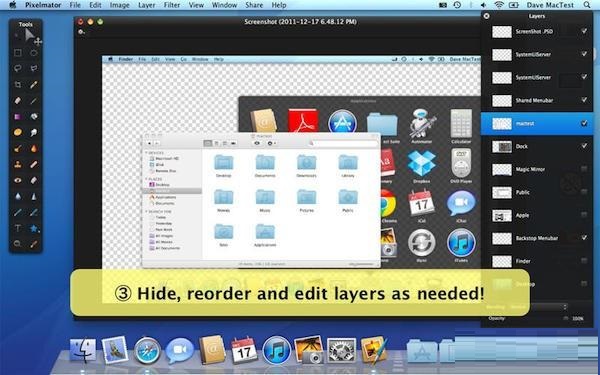Select the Eraser tool beneath Crop
600x375 pixels.
tap(18, 101)
